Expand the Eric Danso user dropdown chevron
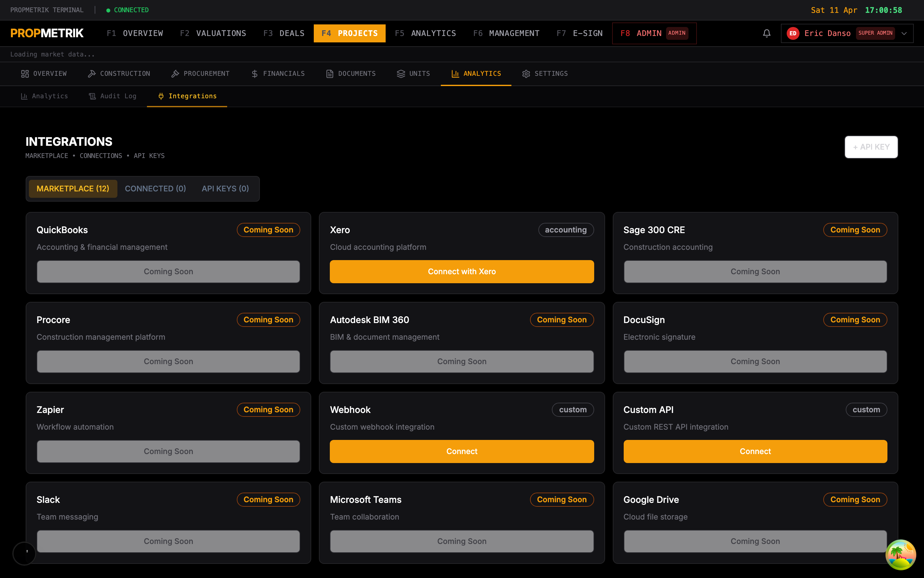This screenshot has width=924, height=578. (904, 33)
